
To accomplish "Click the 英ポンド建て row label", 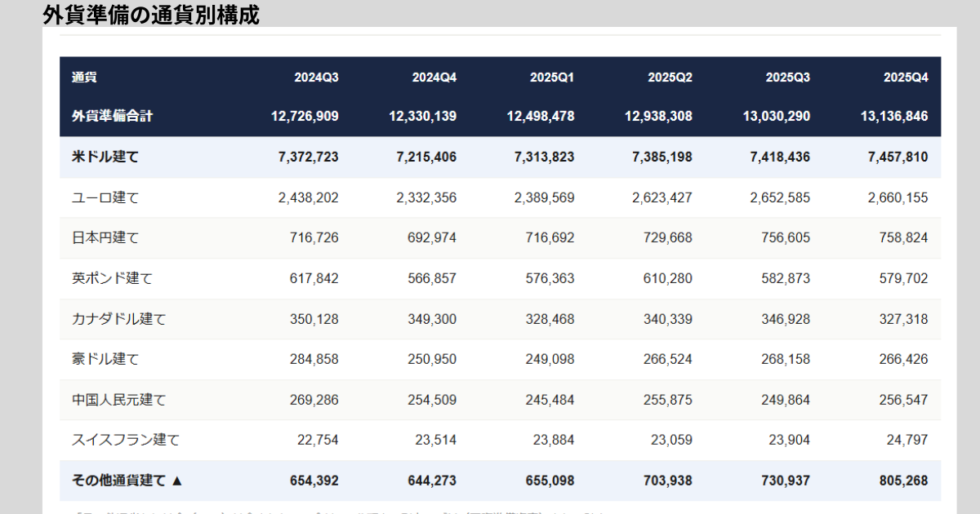I will [x=112, y=278].
